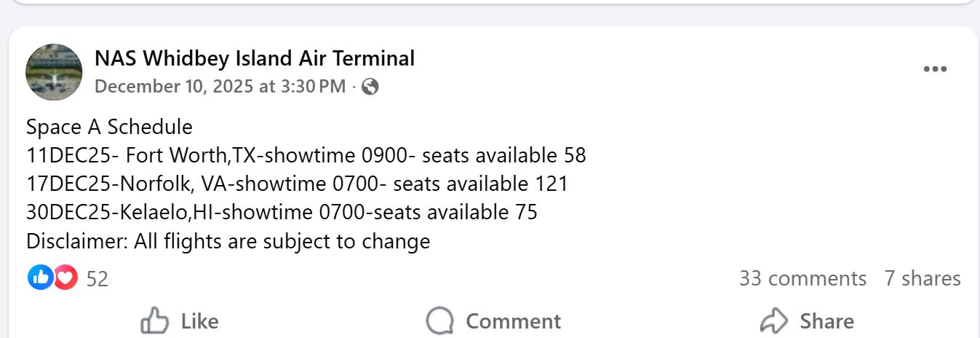Open the post options three-dot menu

pyautogui.click(x=935, y=70)
